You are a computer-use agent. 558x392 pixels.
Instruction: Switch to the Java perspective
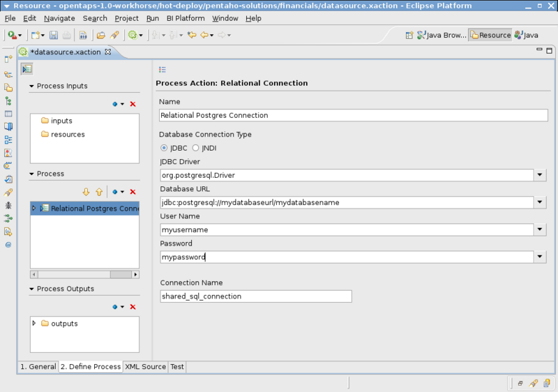click(527, 35)
